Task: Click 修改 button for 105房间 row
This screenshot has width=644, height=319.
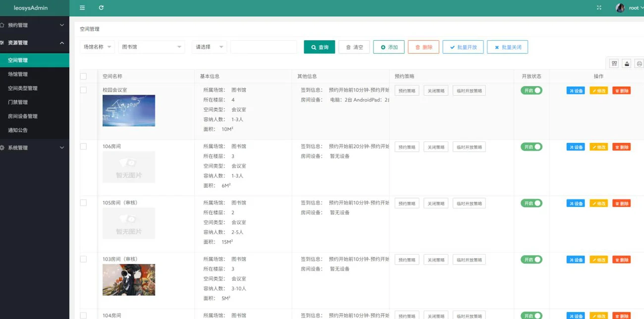Action: click(598, 203)
